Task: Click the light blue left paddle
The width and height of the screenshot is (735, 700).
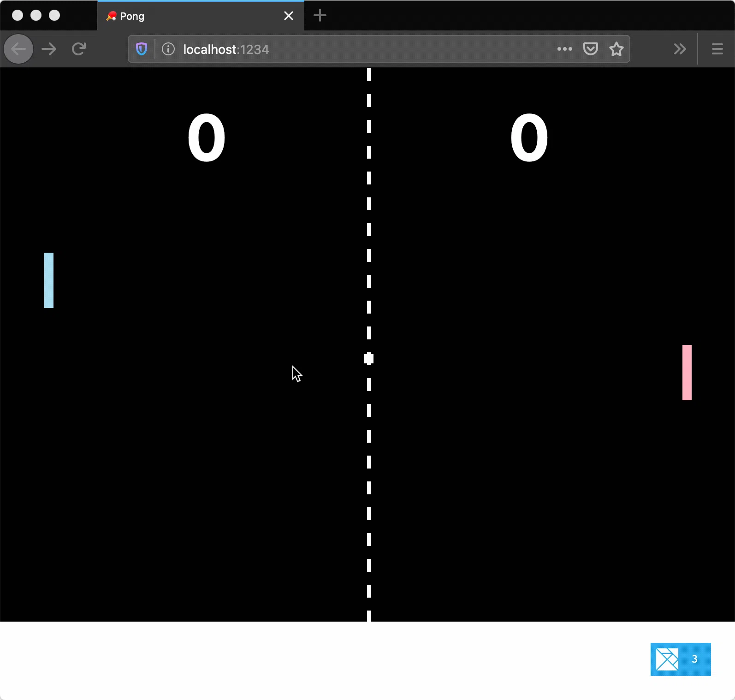Action: [49, 280]
